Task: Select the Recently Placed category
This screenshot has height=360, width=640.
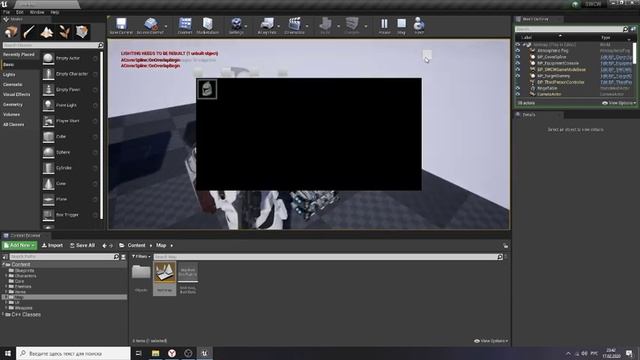Action: coord(18,55)
